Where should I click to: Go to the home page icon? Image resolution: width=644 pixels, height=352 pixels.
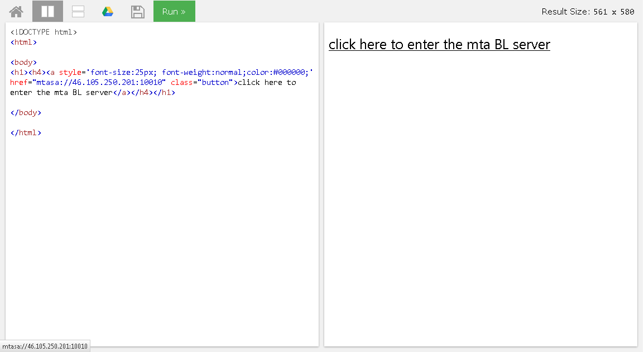pos(17,11)
